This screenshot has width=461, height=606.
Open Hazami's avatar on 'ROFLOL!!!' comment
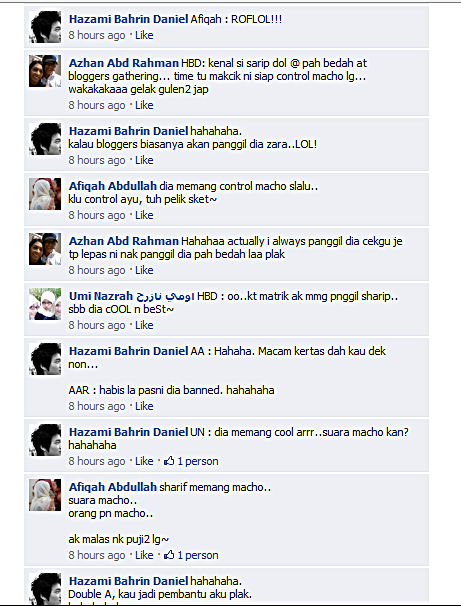click(x=45, y=27)
